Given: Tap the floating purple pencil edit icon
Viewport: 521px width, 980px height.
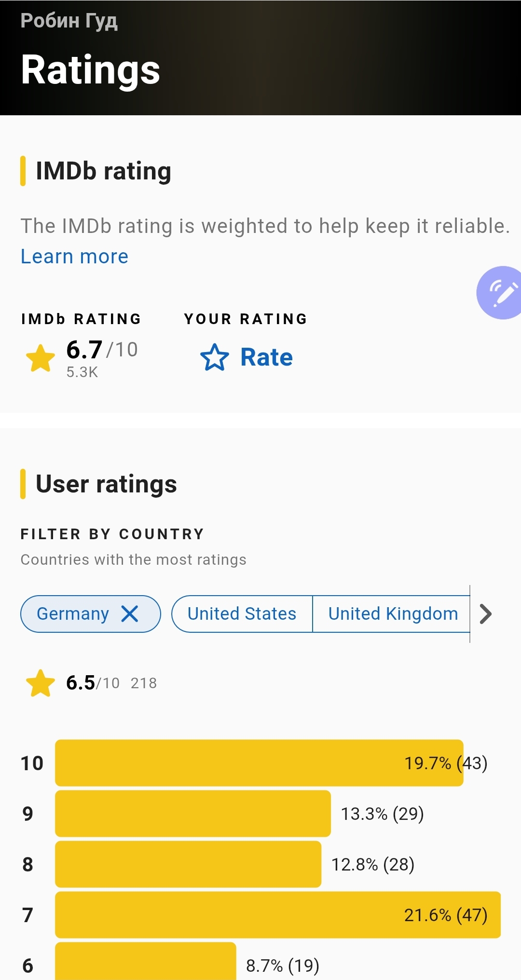Looking at the screenshot, I should [x=501, y=293].
